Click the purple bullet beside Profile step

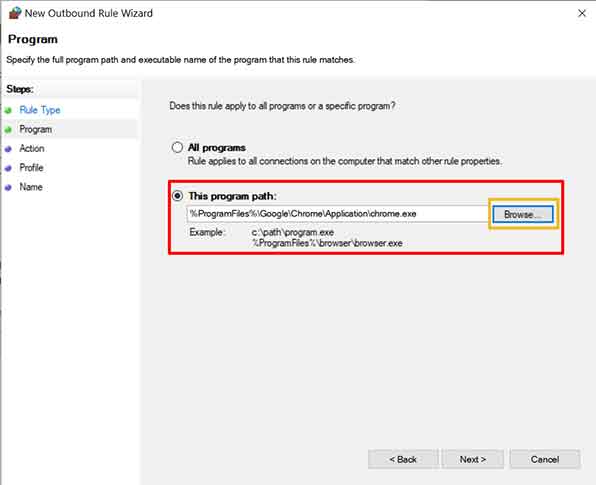[x=8, y=168]
